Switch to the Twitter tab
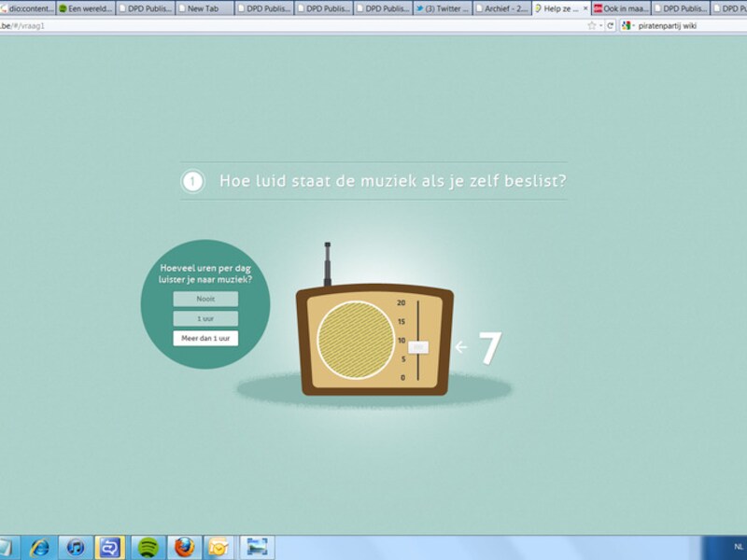The height and width of the screenshot is (560, 747). 442,8
